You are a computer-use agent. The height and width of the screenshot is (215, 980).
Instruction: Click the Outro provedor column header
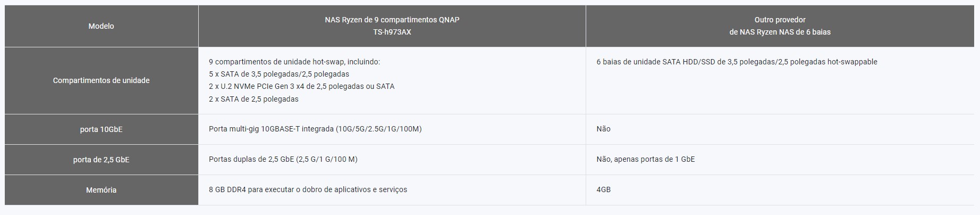(780, 26)
